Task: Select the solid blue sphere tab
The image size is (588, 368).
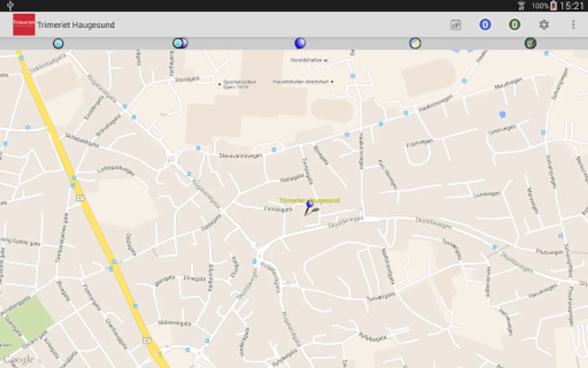Action: (x=300, y=43)
